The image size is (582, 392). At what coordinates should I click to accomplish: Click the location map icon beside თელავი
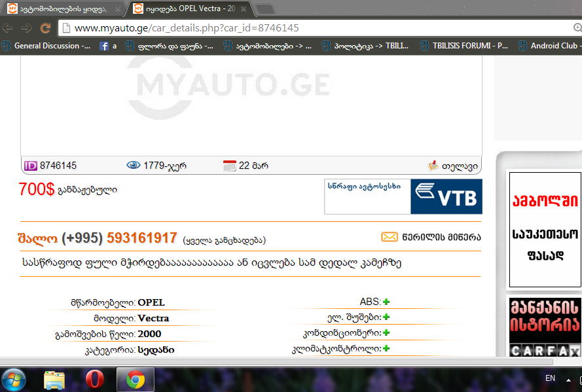(433, 166)
